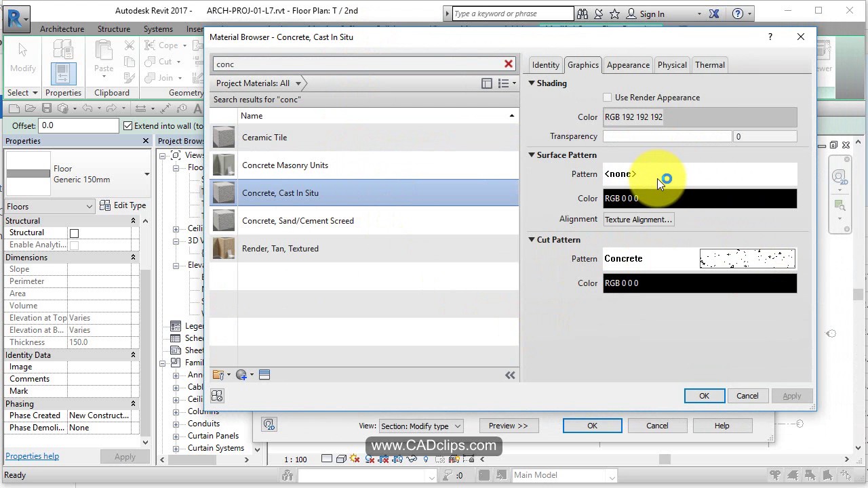Select Concrete, Sand/Cement Screed material
The height and width of the screenshot is (488, 868).
click(298, 221)
